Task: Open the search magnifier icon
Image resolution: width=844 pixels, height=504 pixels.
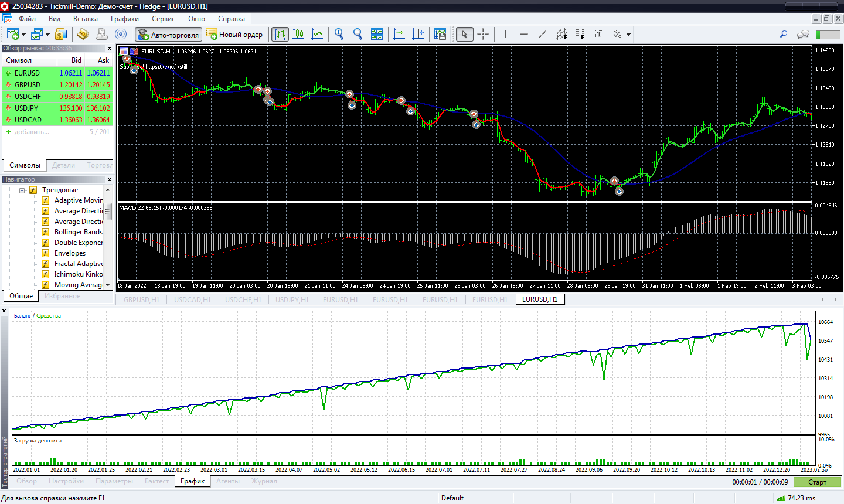Action: 783,35
